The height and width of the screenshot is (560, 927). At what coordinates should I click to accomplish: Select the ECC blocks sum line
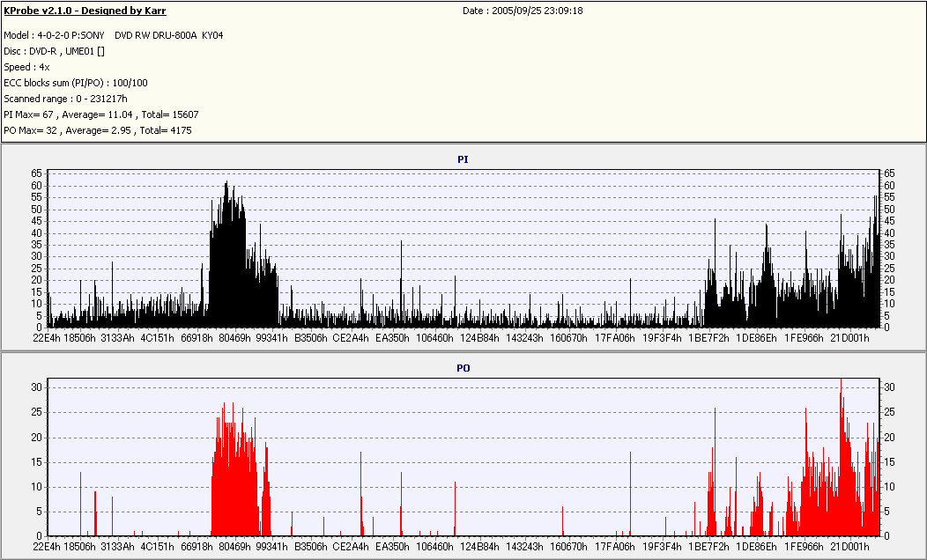[x=76, y=84]
